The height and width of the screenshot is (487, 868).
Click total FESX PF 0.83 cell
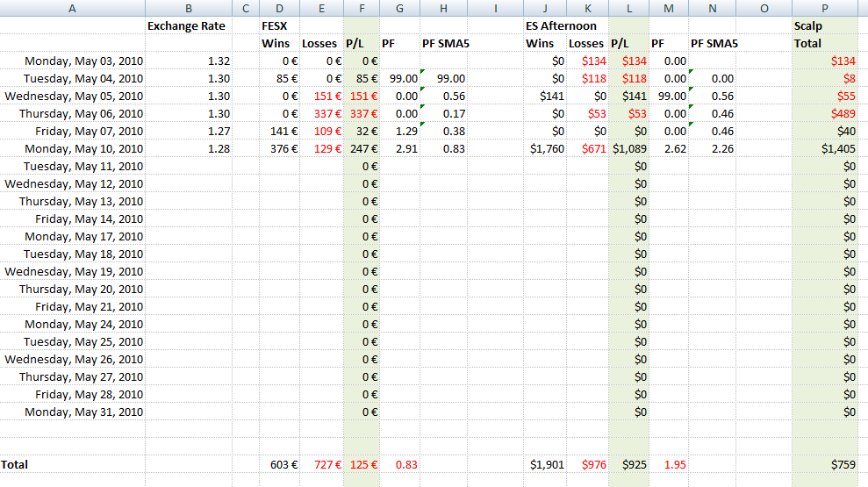[x=399, y=464]
